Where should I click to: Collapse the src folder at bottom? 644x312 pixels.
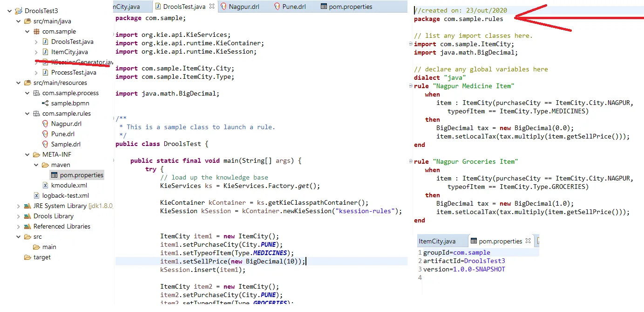(x=19, y=236)
